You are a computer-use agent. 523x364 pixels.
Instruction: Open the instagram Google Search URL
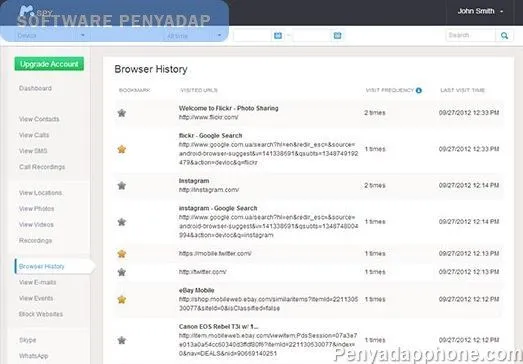pyautogui.click(x=269, y=226)
